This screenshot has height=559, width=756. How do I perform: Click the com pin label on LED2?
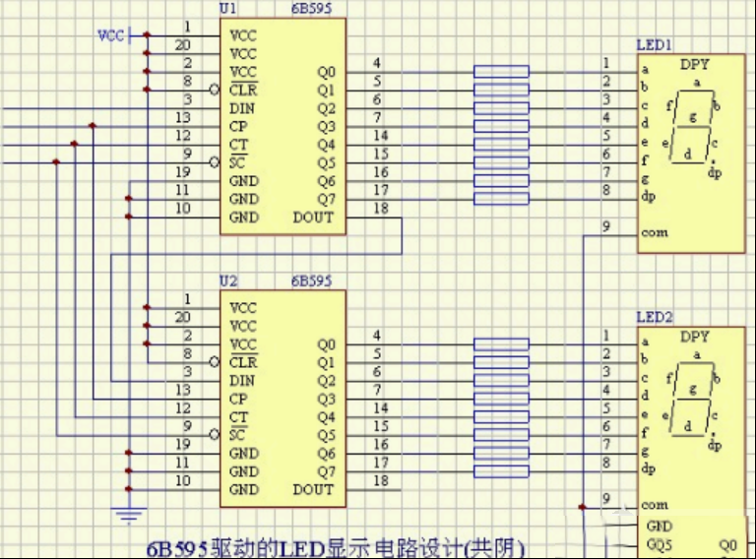(x=655, y=505)
